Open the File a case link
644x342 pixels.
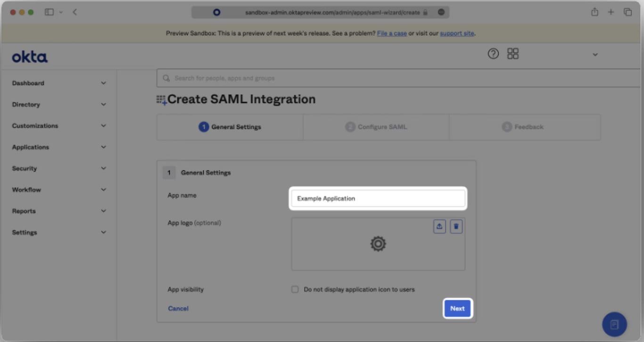(392, 33)
